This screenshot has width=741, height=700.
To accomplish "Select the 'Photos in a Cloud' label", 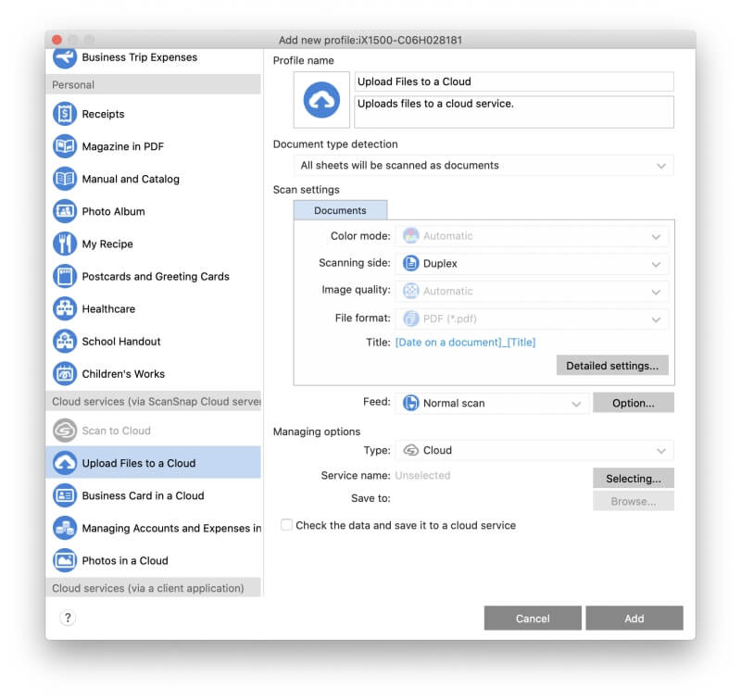I will coord(125,561).
